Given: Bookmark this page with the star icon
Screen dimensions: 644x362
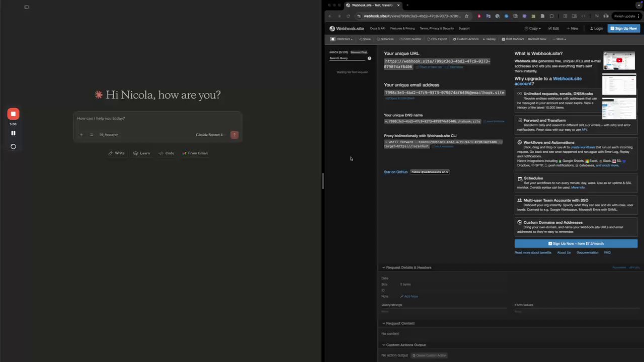Looking at the screenshot, I should [466, 16].
